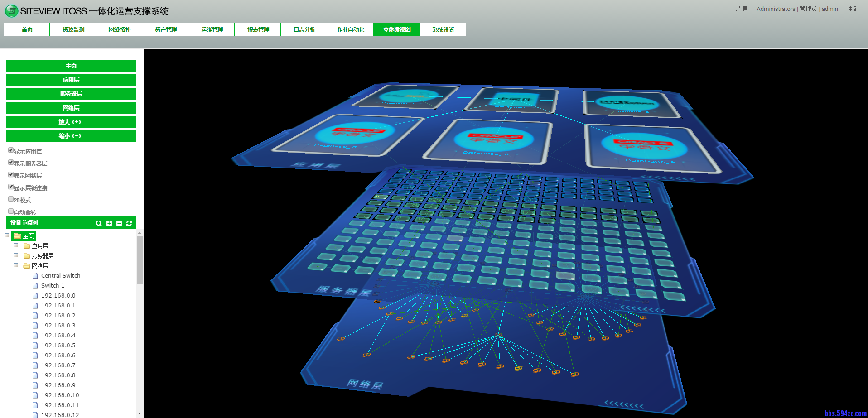Uncheck the 显示应用层 checkbox

[11, 150]
